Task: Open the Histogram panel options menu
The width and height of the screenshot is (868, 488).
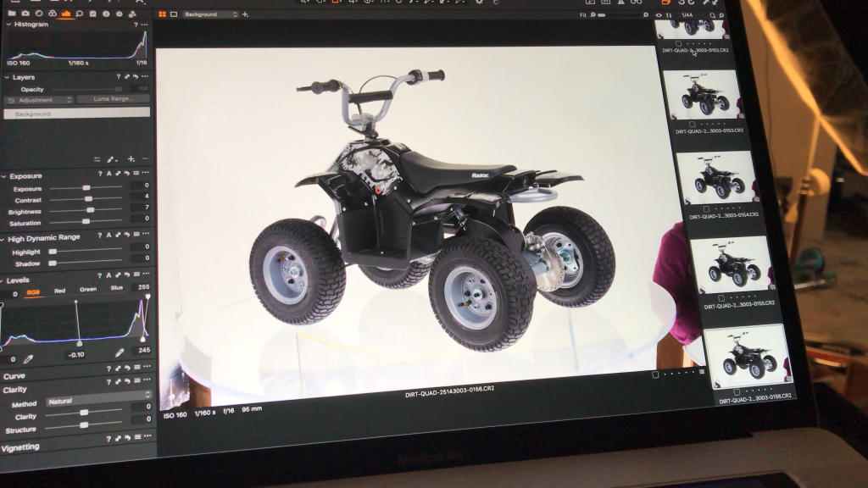Action: [145, 25]
